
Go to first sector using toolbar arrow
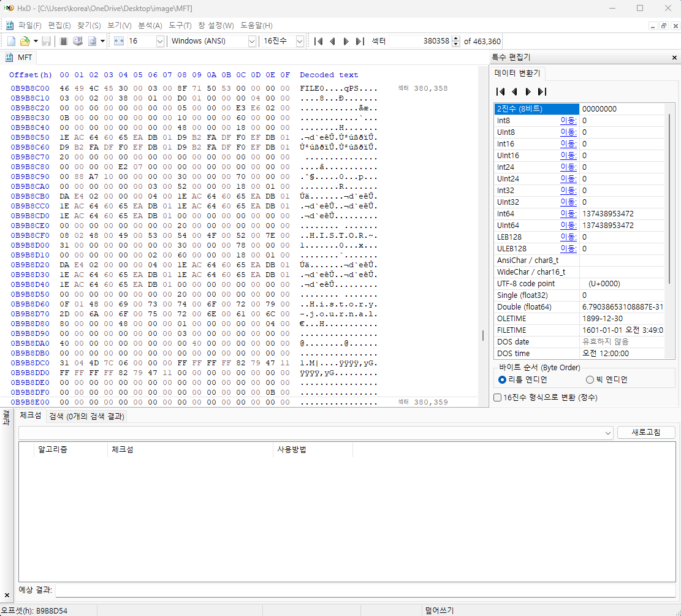point(318,41)
